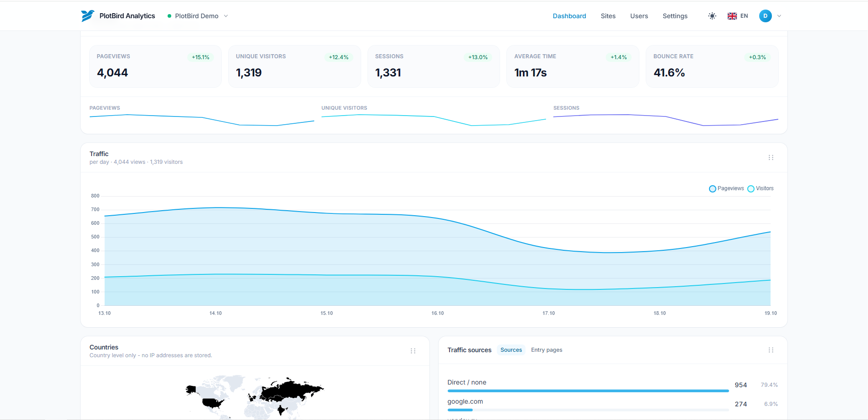The height and width of the screenshot is (420, 868).
Task: Click the google.com progress bar
Action: pos(588,410)
